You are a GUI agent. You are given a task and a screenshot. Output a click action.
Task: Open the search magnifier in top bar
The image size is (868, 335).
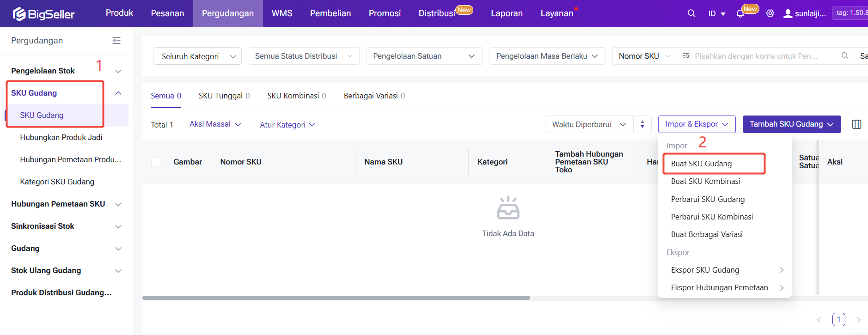point(691,13)
